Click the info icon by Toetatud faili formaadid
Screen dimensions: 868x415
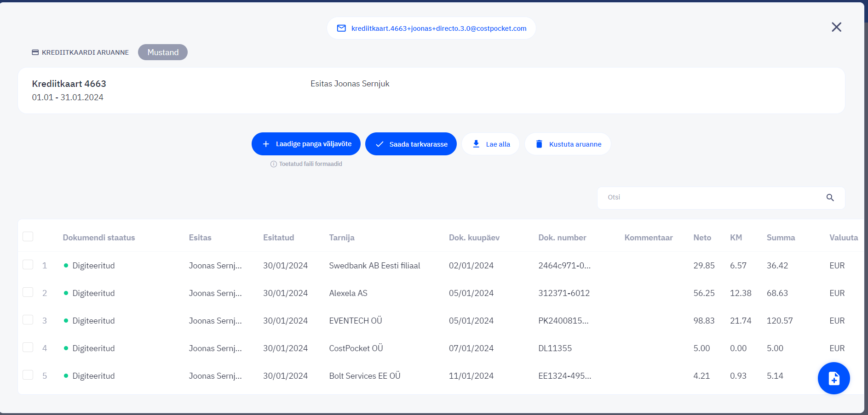[274, 164]
